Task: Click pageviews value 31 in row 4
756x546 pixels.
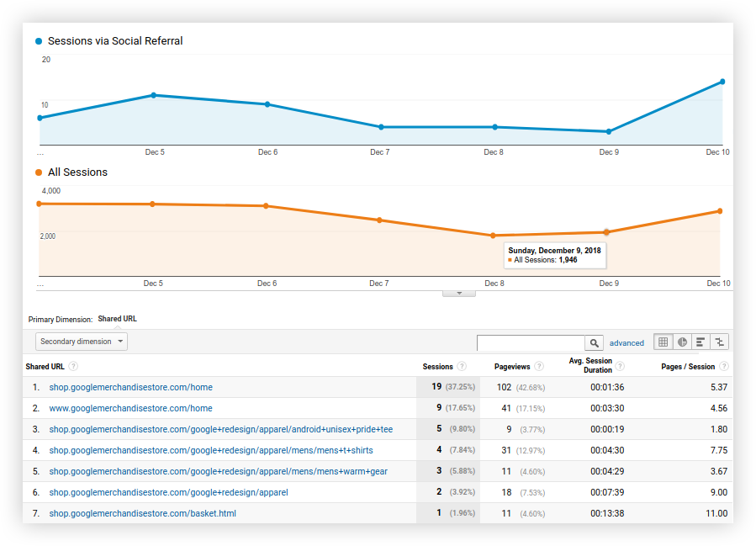Action: point(506,450)
